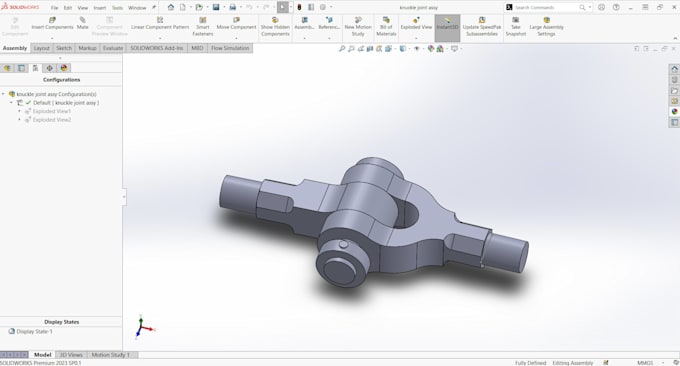Click the Home icon in the top toolbar
The height and width of the screenshot is (366, 680).
coord(171,7)
